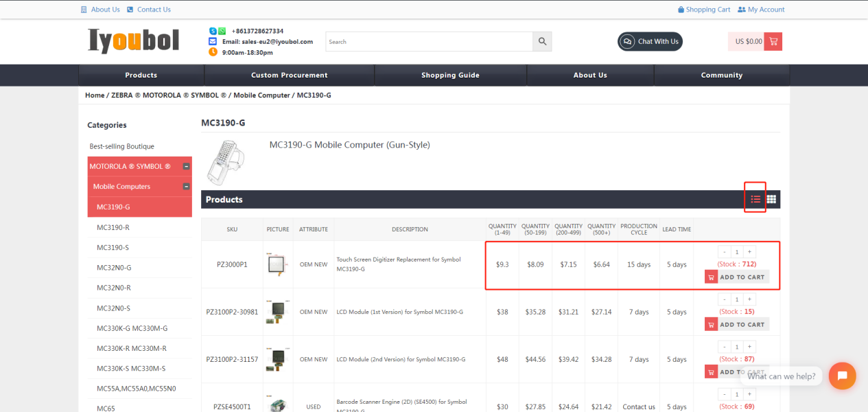This screenshot has width=868, height=412.
Task: Click the red cart icon in header
Action: (x=773, y=42)
